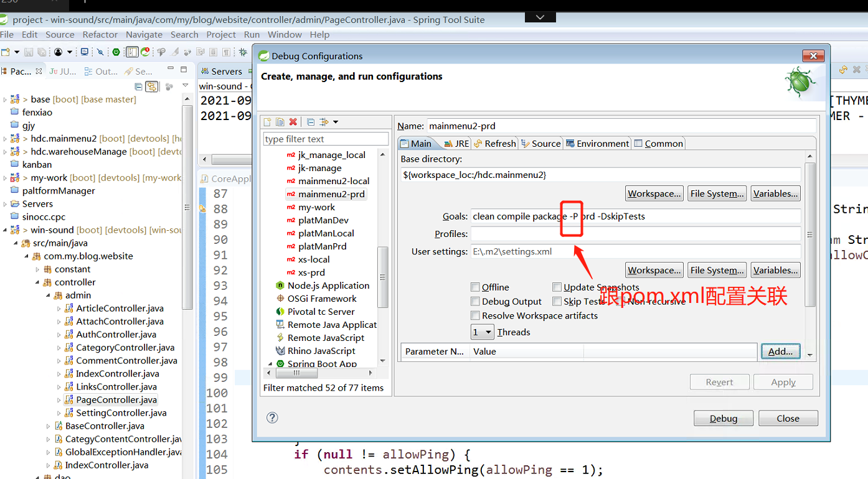Click the Debug button

pos(724,419)
